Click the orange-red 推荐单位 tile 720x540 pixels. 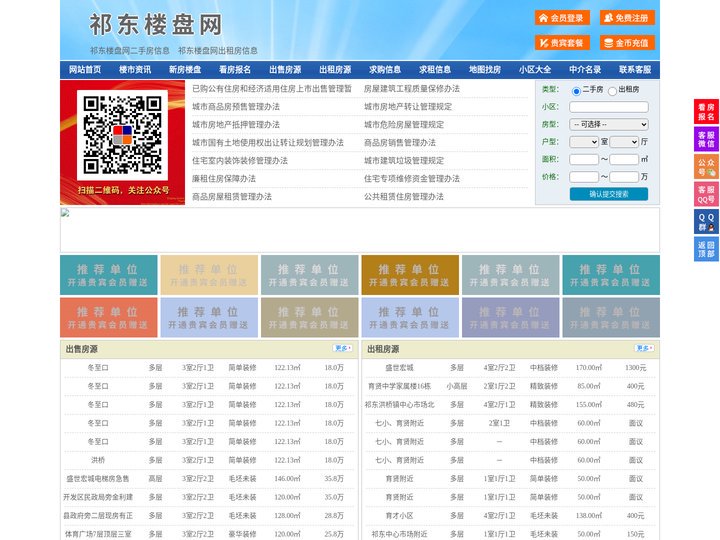click(x=109, y=317)
